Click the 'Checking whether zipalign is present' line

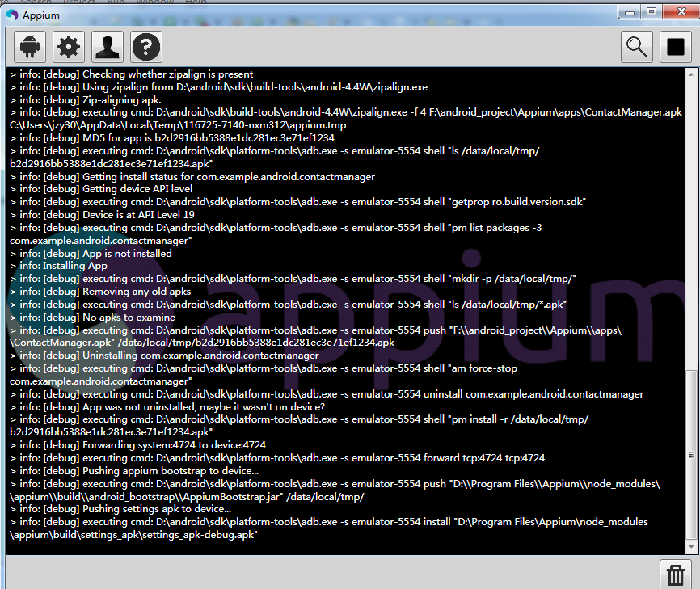pos(132,74)
